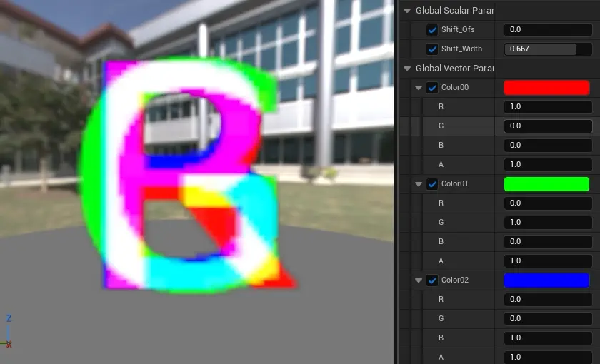This screenshot has width=600, height=364.
Task: Select the Color01 G channel value field
Action: coord(548,223)
